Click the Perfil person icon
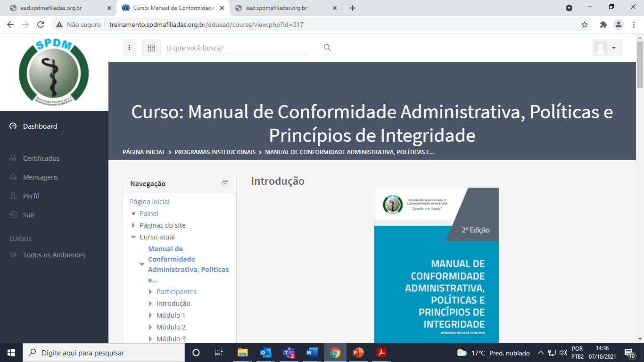Screen dimensions: 644x362 tap(13, 196)
